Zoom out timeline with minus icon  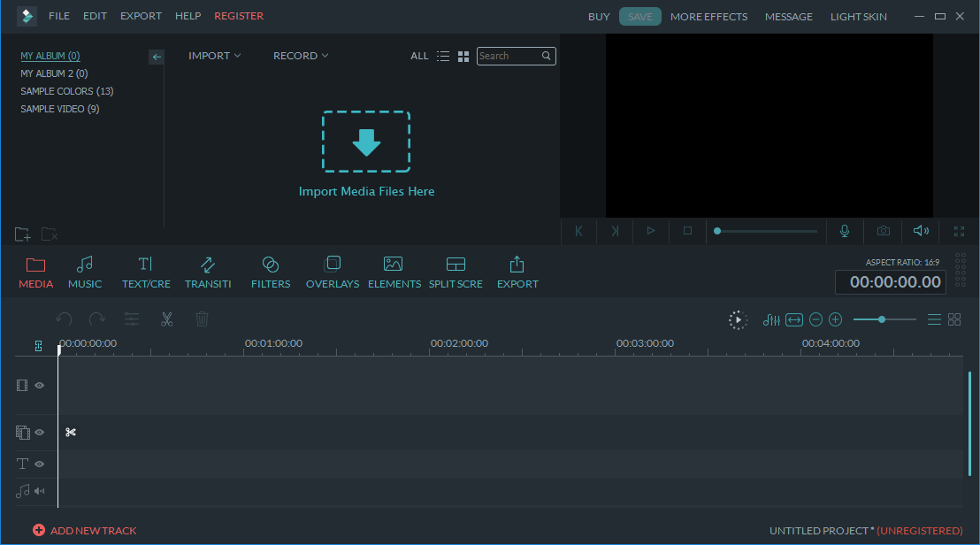click(815, 320)
